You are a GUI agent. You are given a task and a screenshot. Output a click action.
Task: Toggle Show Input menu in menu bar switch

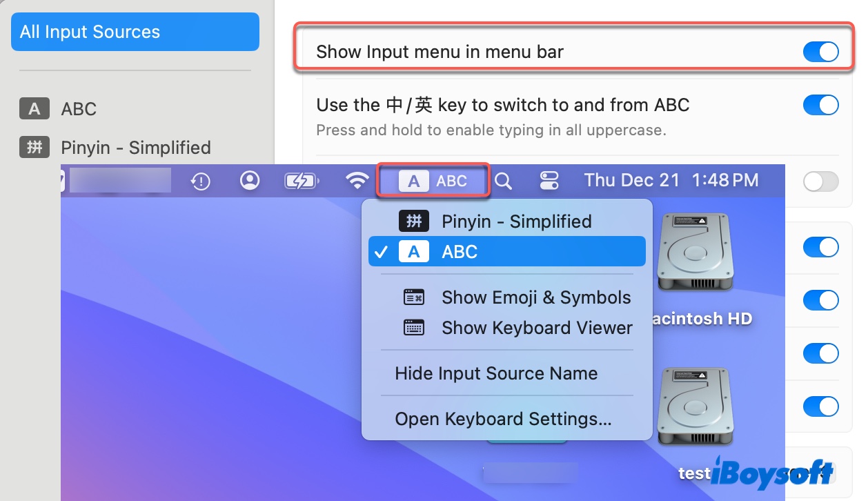[821, 52]
